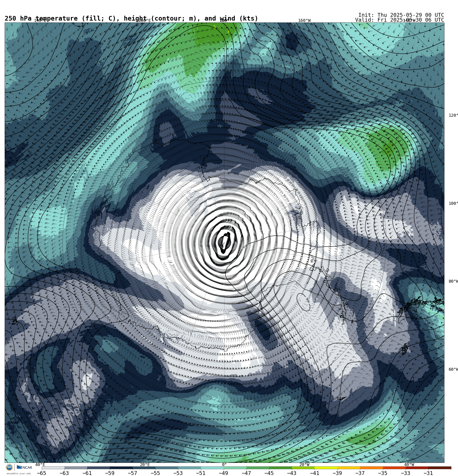
Task: Click the -41 colorbar tick label
Action: (314, 473)
